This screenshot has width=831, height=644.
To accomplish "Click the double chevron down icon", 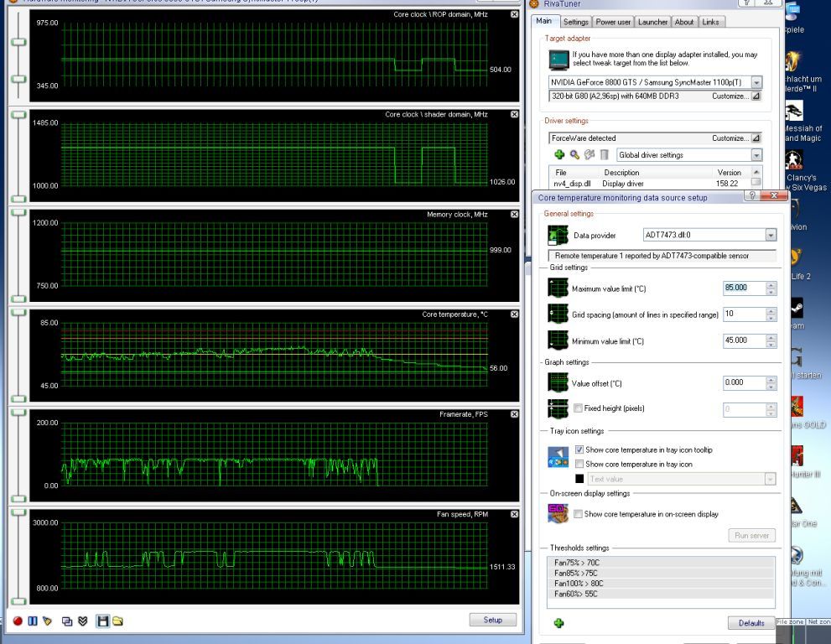I will click(83, 621).
